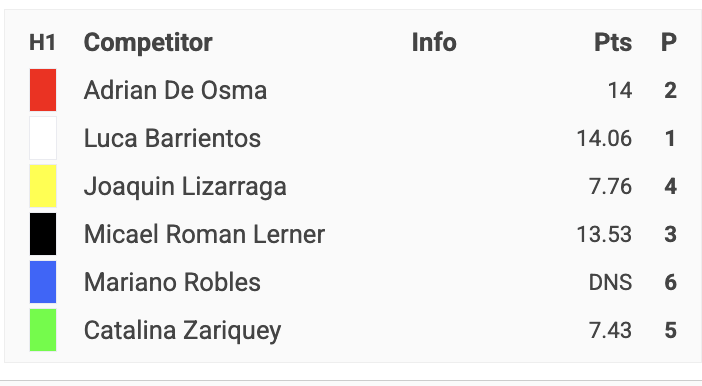
Task: Click the P placement column header
Action: pos(669,43)
